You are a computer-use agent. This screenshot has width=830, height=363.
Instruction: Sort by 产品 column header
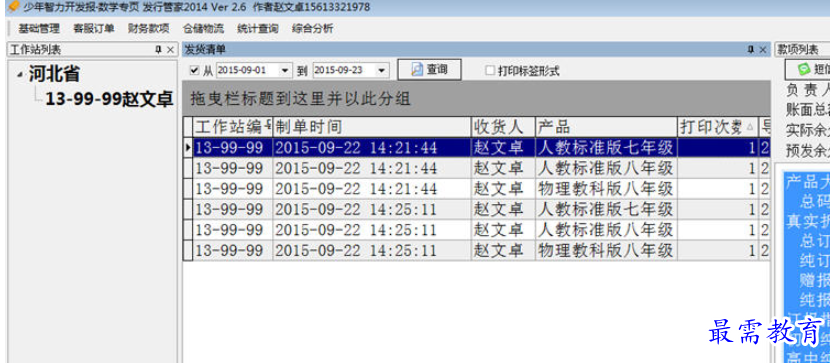(x=606, y=127)
